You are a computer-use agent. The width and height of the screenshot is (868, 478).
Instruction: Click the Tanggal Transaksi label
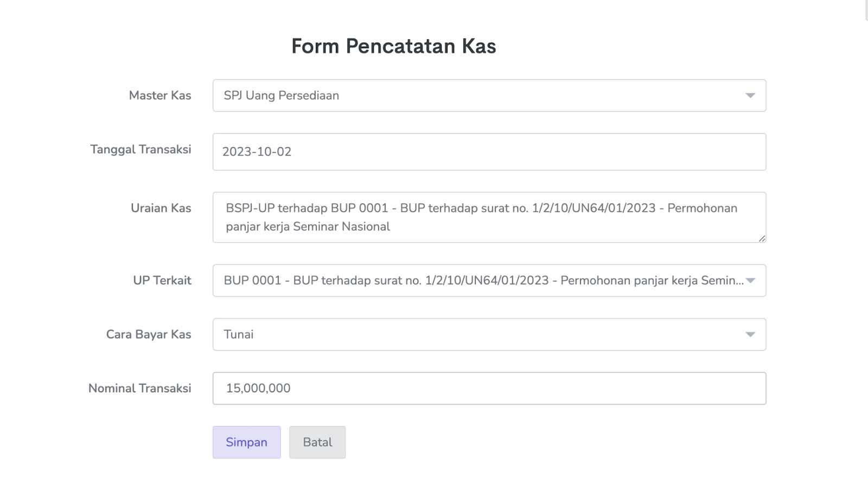(x=141, y=149)
